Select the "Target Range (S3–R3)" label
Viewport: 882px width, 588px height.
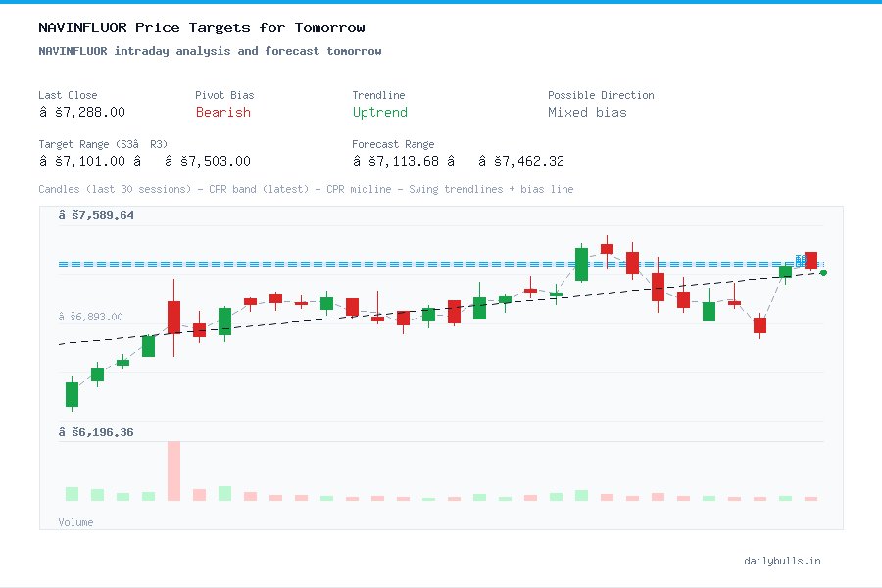(x=103, y=144)
